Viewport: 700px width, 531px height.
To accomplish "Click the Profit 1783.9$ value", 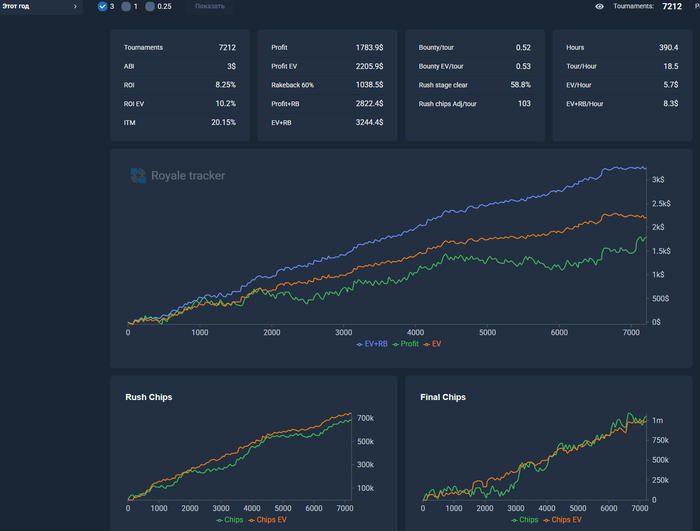I will click(369, 47).
